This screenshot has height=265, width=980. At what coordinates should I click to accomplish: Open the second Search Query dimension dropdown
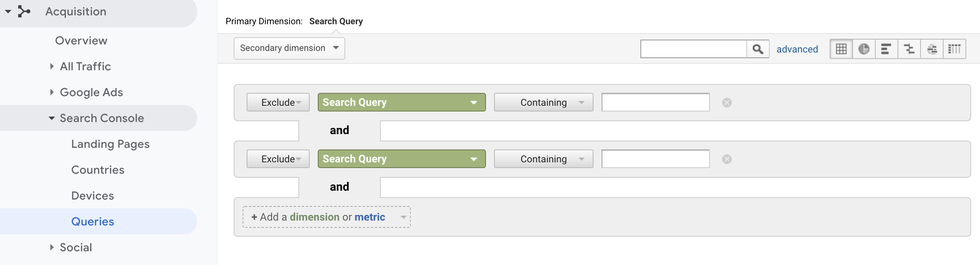pos(401,159)
